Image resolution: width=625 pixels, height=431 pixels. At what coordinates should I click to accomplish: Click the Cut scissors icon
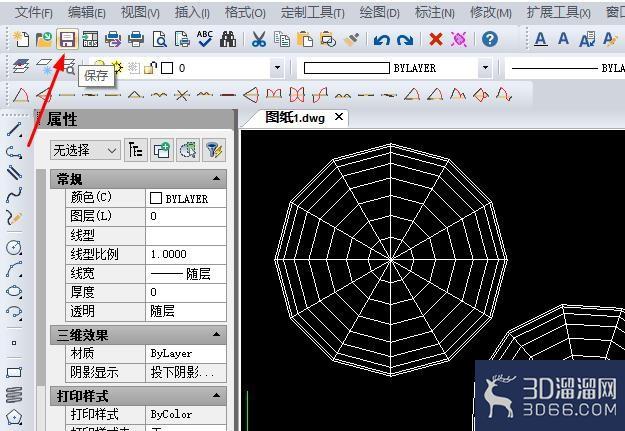[x=259, y=39]
